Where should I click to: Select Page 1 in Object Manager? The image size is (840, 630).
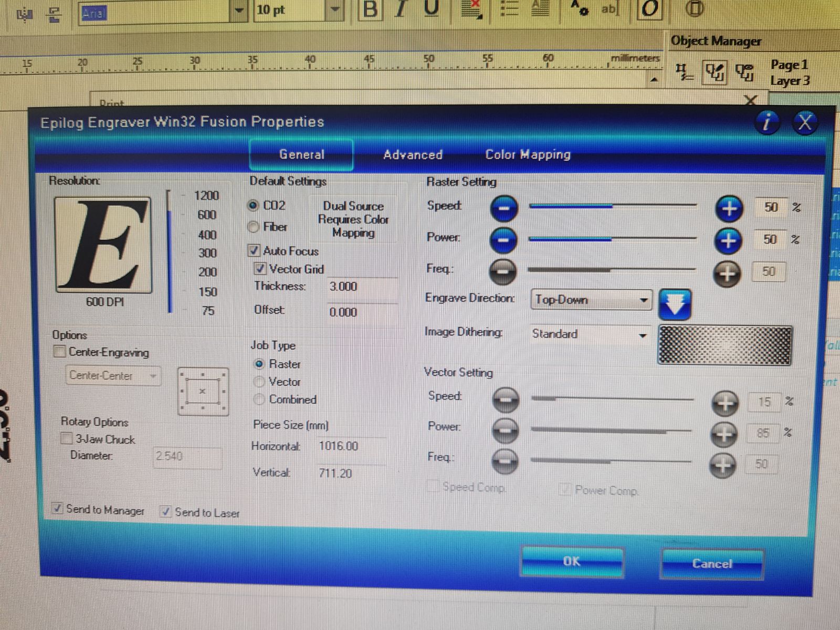(x=789, y=65)
